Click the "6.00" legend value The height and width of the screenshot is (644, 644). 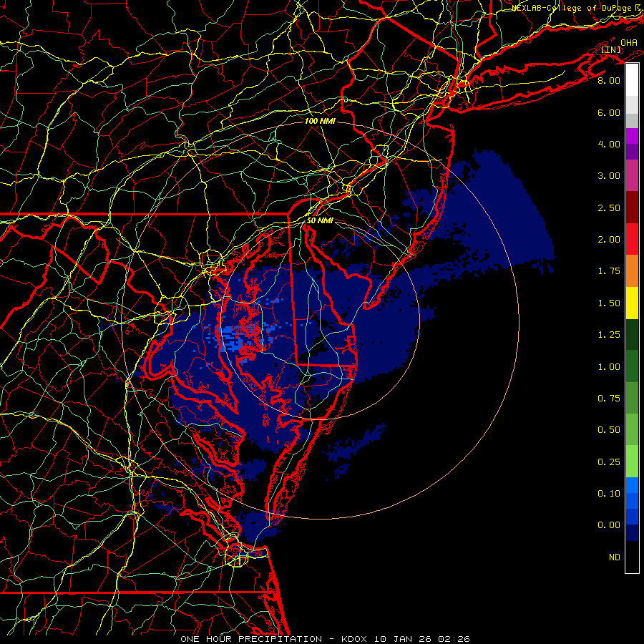(x=609, y=112)
